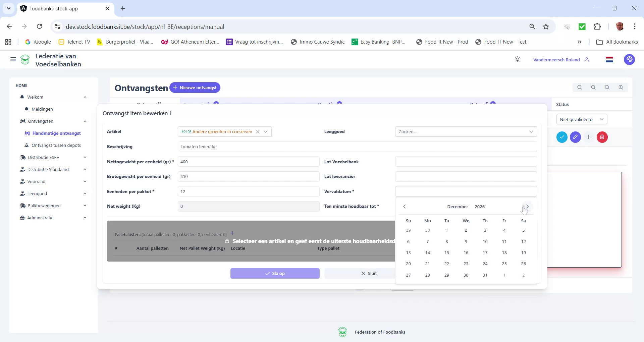Click the Sla op button

275,273
